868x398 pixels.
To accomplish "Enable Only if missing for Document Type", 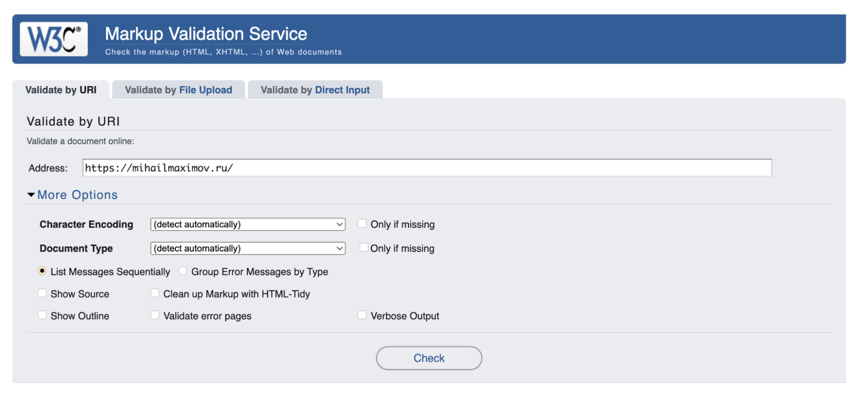I will tap(363, 248).
